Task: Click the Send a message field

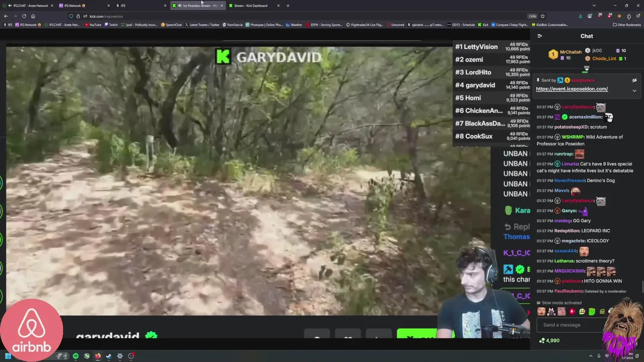Action: [574, 325]
